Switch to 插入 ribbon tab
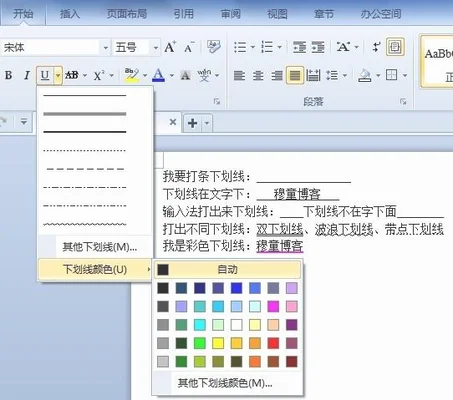 [70, 14]
